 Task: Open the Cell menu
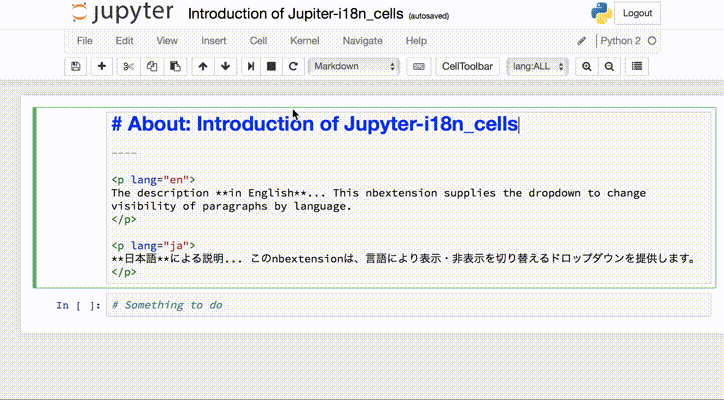pos(259,41)
